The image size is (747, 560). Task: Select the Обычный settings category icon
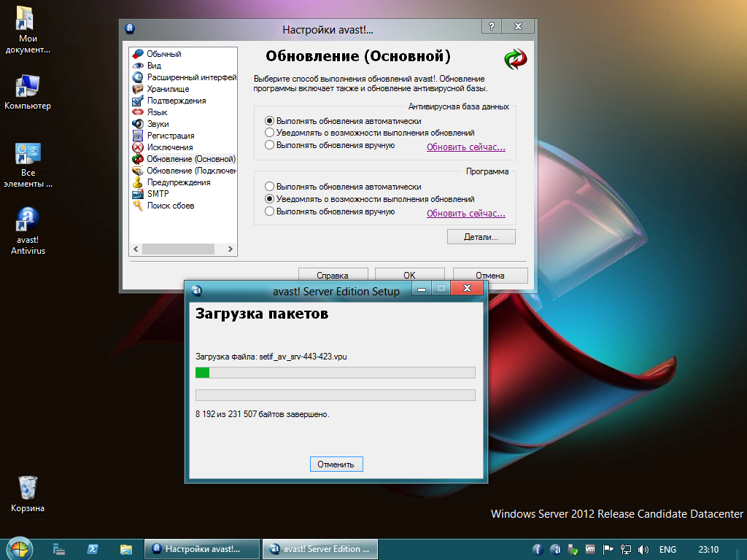[138, 54]
